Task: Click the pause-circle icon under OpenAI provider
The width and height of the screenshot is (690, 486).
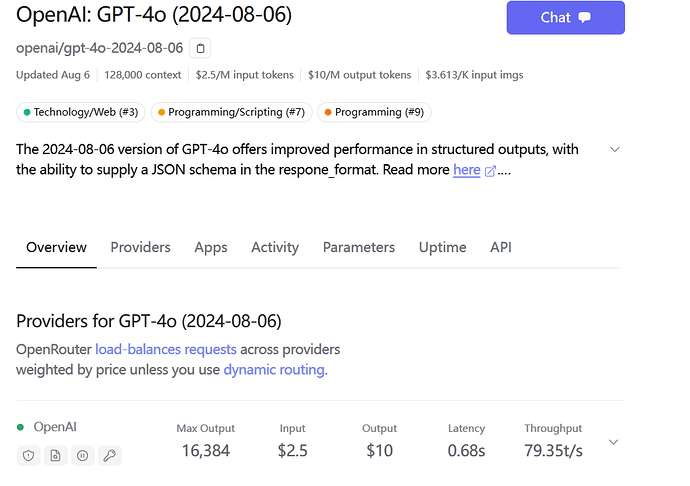Action: point(83,456)
